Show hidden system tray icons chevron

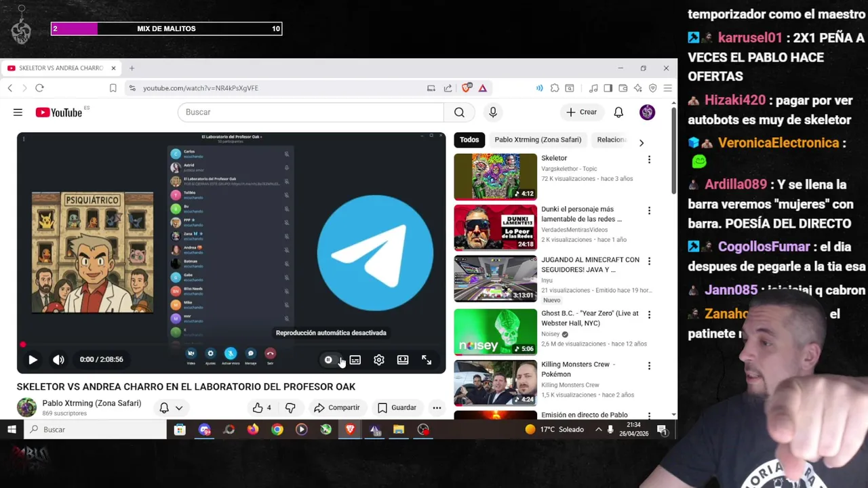(599, 430)
